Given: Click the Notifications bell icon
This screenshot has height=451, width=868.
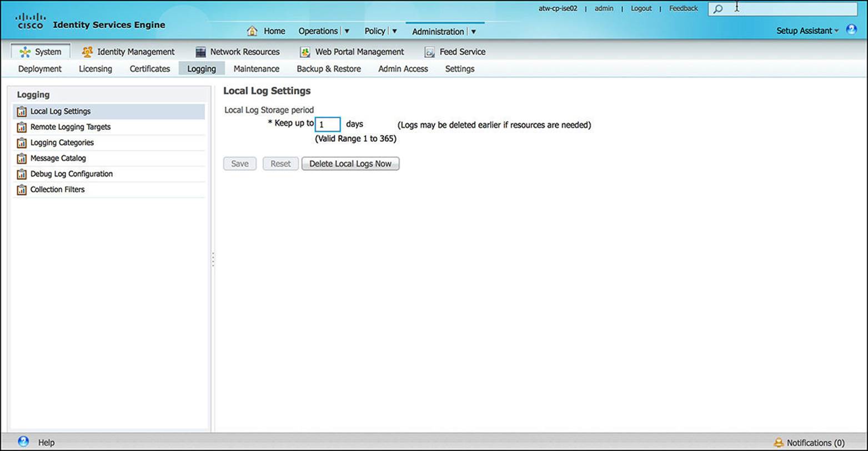Looking at the screenshot, I should (x=779, y=443).
